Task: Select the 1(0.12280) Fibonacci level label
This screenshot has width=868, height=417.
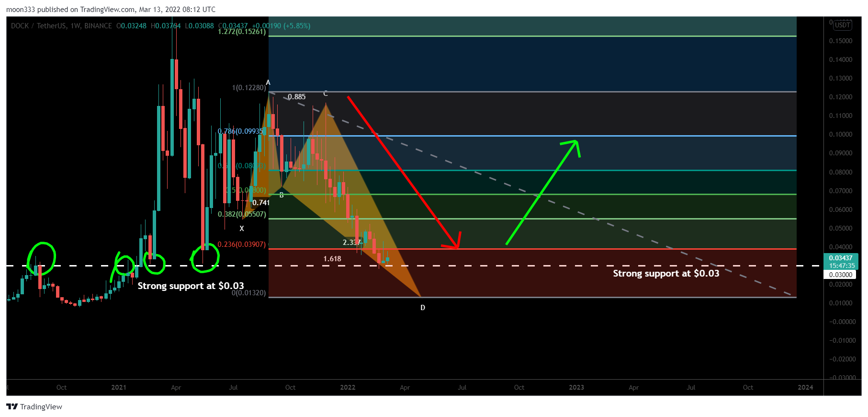Action: point(249,88)
